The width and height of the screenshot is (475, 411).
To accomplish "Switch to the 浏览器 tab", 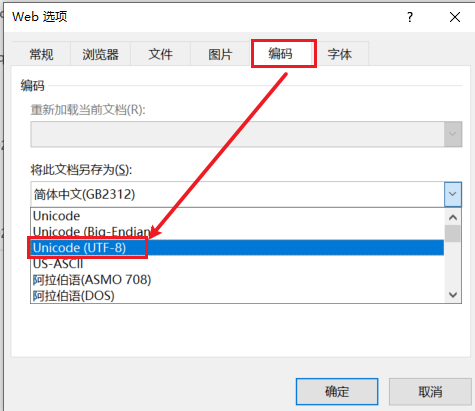I will (100, 54).
